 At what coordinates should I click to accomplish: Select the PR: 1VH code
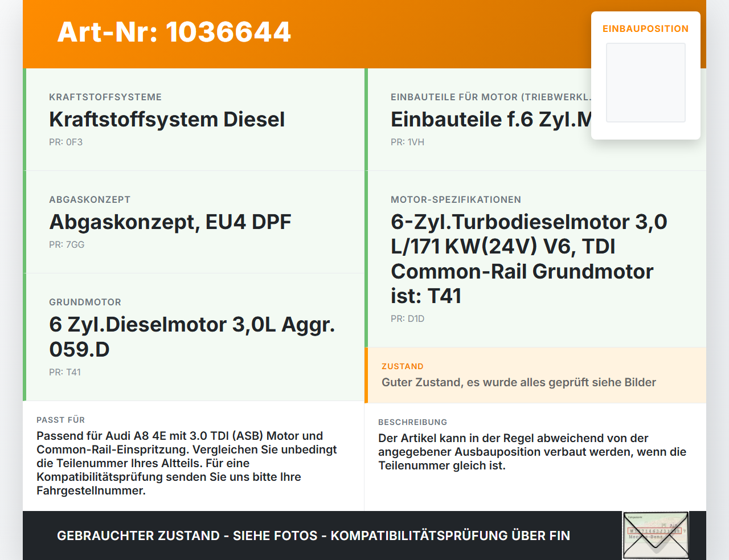coord(407,142)
